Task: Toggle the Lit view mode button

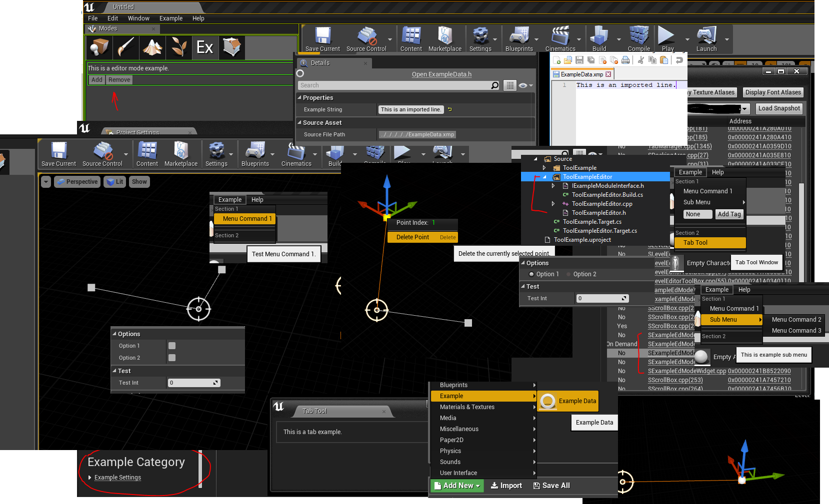Action: pos(114,182)
